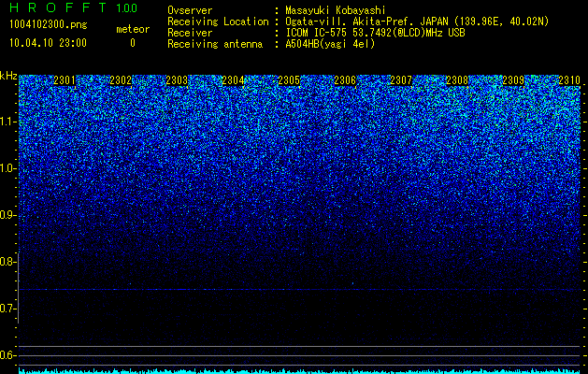Screen dimensions: 588x374
Task: Click the ICOM IC-575 receiver text
Action: click(x=375, y=33)
